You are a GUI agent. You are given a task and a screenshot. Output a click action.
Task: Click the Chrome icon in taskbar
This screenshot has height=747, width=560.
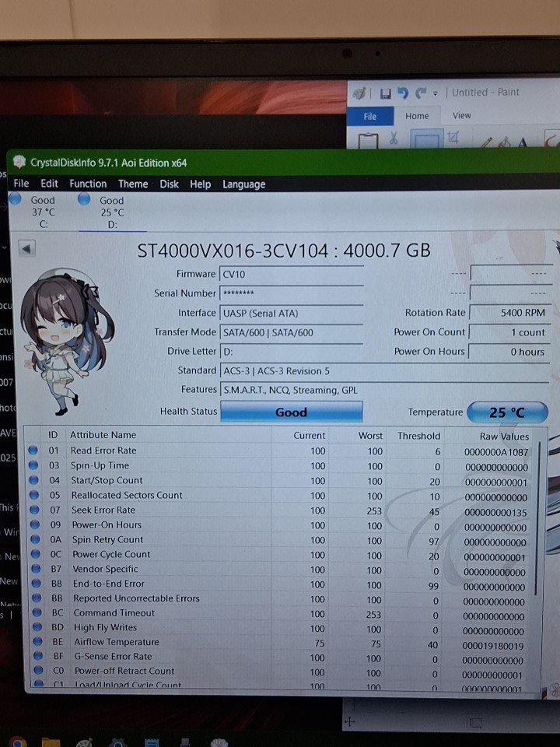tap(15, 742)
